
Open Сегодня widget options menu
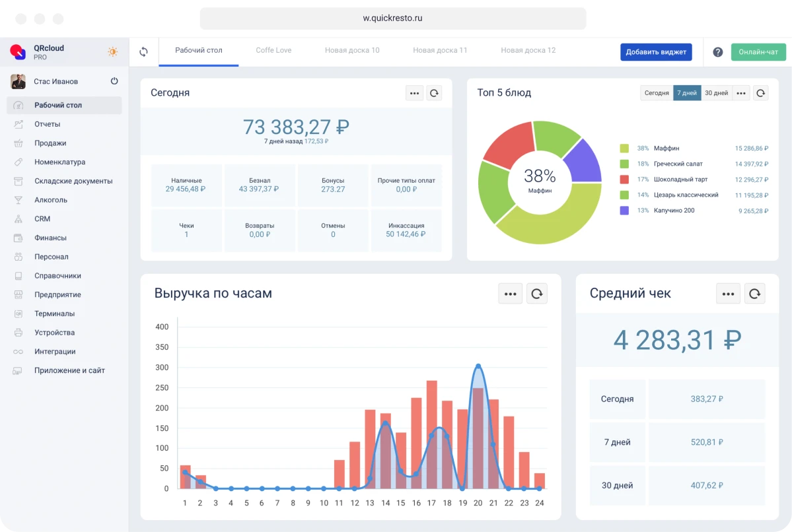[x=414, y=93]
